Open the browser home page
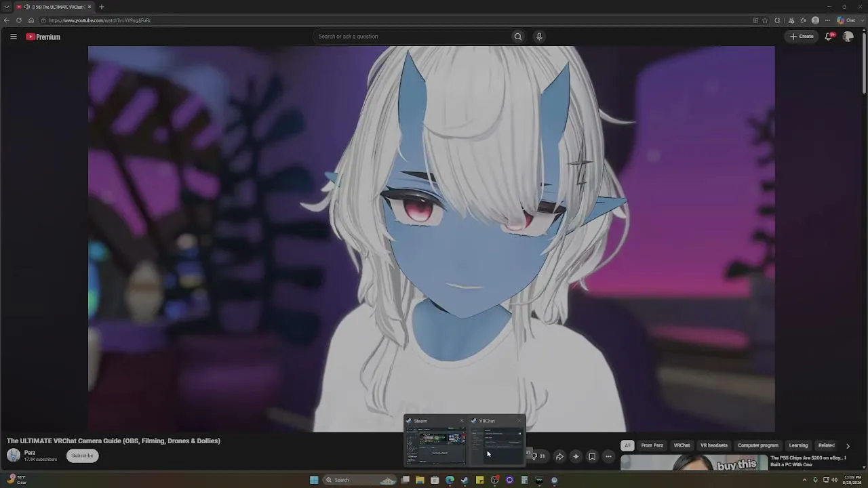868x488 pixels. pos(31,20)
